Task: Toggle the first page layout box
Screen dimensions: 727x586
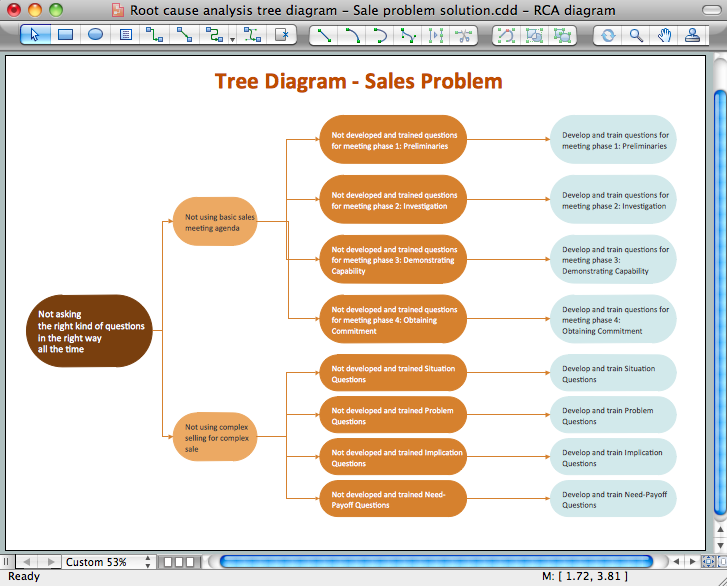Action: pyautogui.click(x=168, y=562)
